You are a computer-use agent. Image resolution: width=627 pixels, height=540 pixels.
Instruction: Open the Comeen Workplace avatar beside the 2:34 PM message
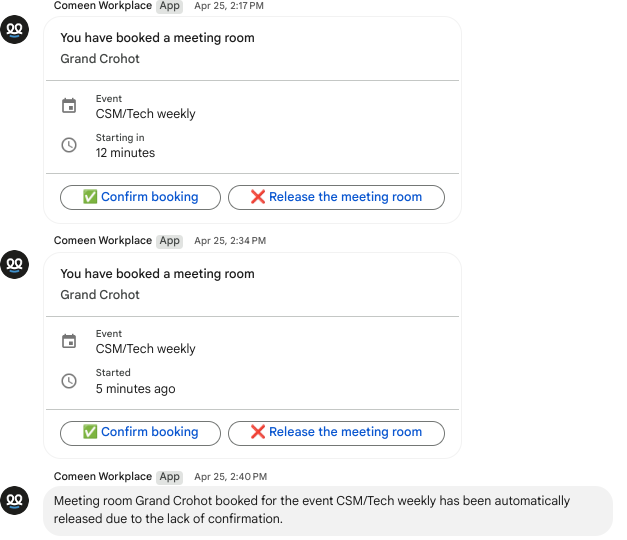coord(15,264)
